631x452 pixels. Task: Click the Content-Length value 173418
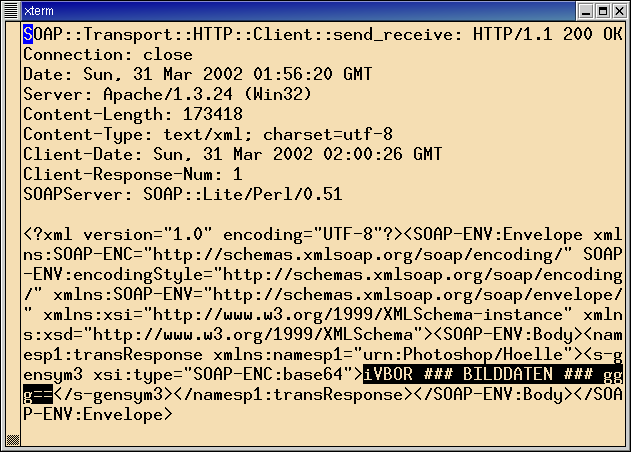coord(213,114)
